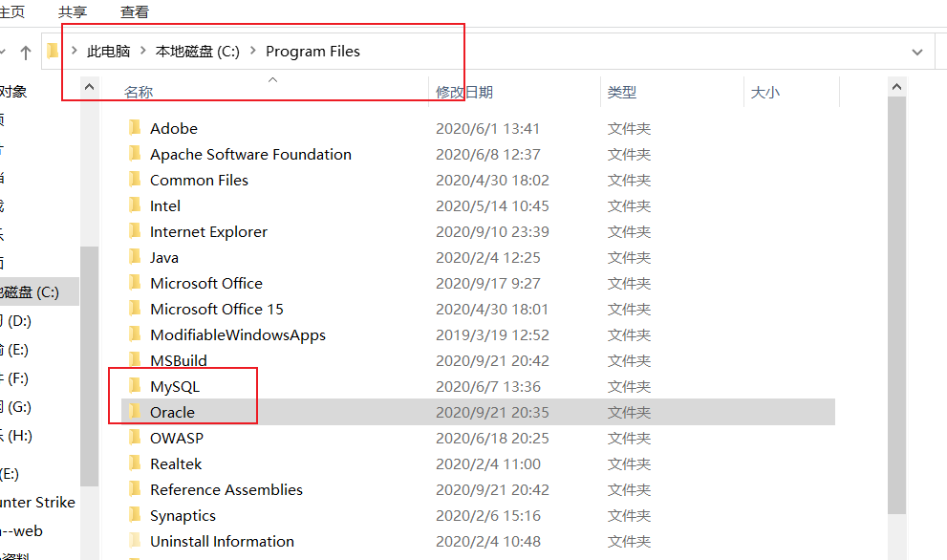The image size is (947, 560).
Task: Click Program Files in breadcrumb path
Action: 312,52
